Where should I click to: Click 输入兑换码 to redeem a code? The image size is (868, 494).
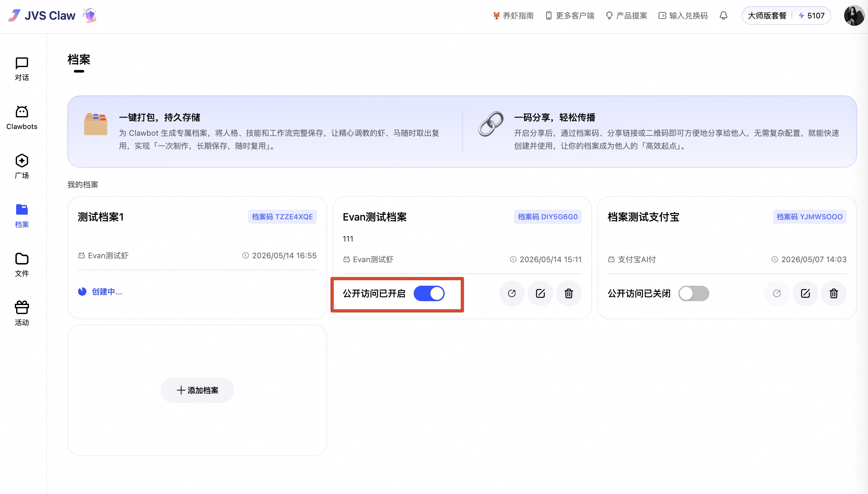coord(683,15)
